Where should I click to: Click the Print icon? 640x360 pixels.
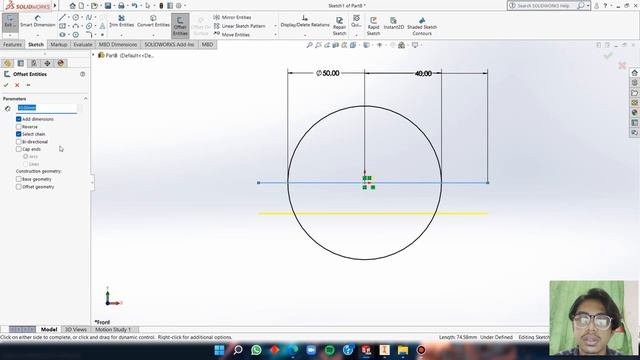point(121,6)
